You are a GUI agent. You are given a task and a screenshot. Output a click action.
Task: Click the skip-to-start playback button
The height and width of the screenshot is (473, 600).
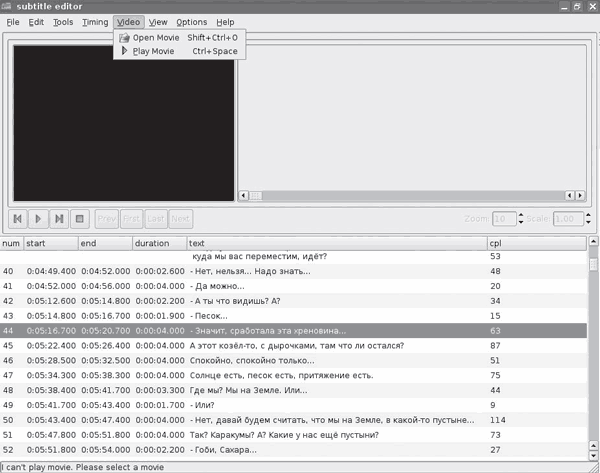click(x=18, y=218)
